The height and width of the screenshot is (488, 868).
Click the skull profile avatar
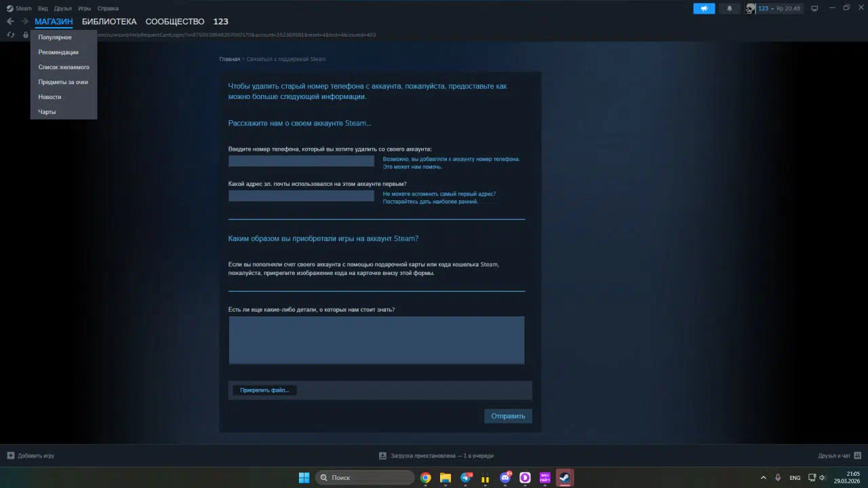click(x=750, y=8)
